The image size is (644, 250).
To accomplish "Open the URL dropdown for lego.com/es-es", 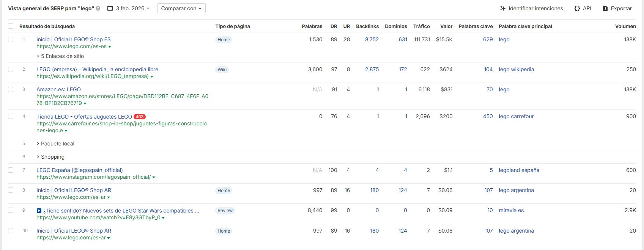I will click(x=110, y=47).
